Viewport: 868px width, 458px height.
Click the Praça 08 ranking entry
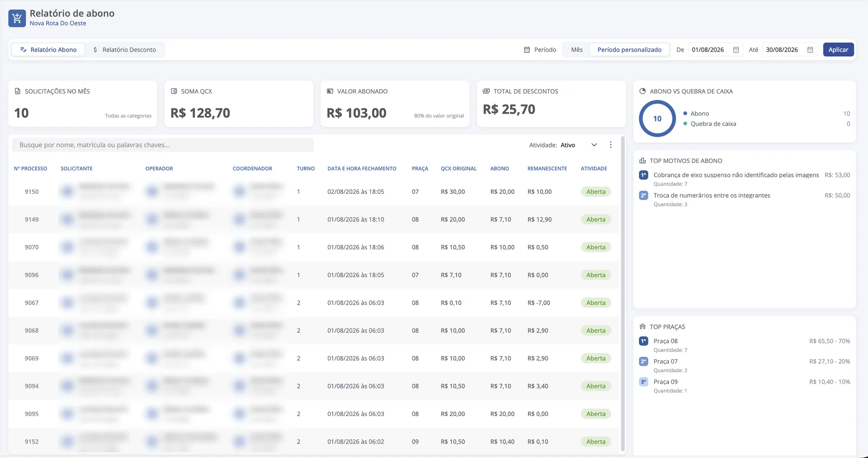point(745,345)
